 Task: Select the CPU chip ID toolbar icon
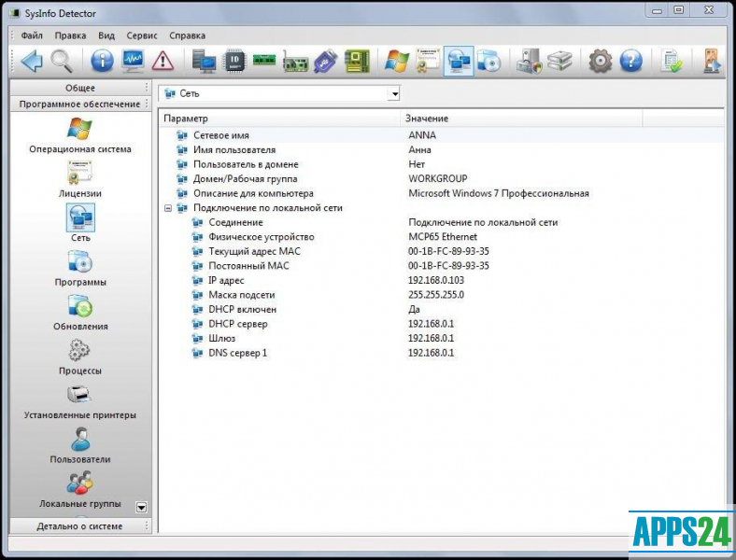[x=234, y=61]
